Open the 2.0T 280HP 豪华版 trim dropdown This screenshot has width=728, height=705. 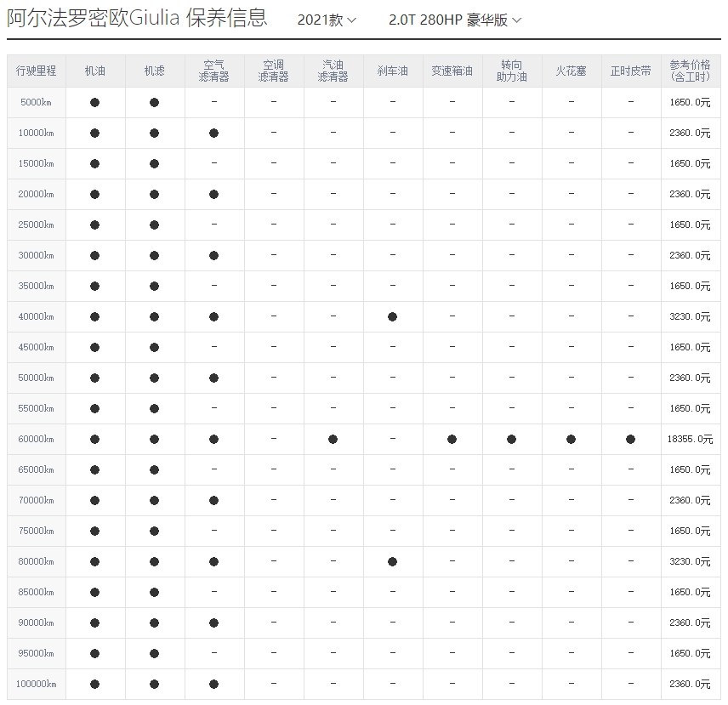pyautogui.click(x=455, y=20)
